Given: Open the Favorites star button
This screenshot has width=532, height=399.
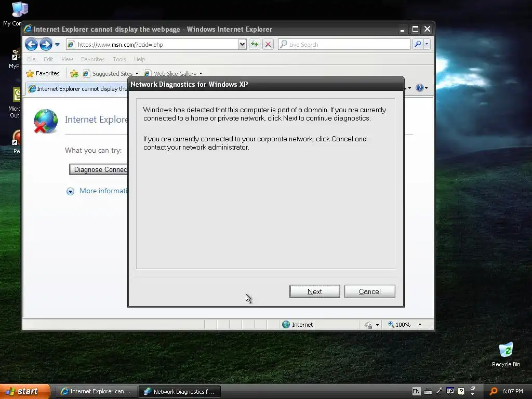Looking at the screenshot, I should coord(43,73).
